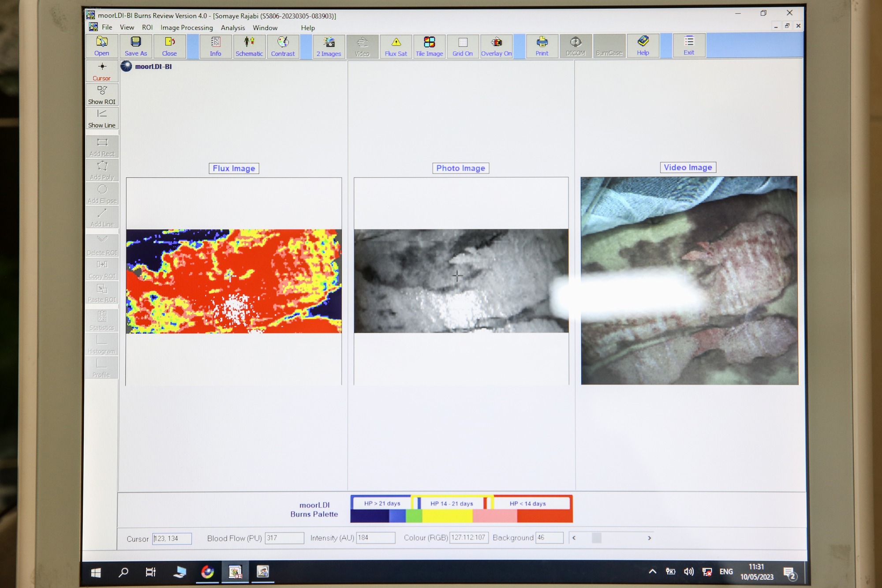Print the burn scan report
This screenshot has height=588, width=882.
coord(542,46)
